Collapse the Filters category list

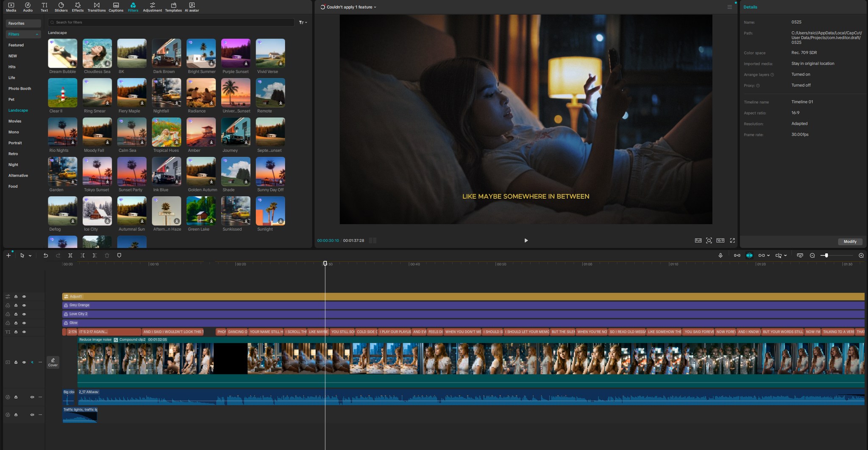[37, 34]
